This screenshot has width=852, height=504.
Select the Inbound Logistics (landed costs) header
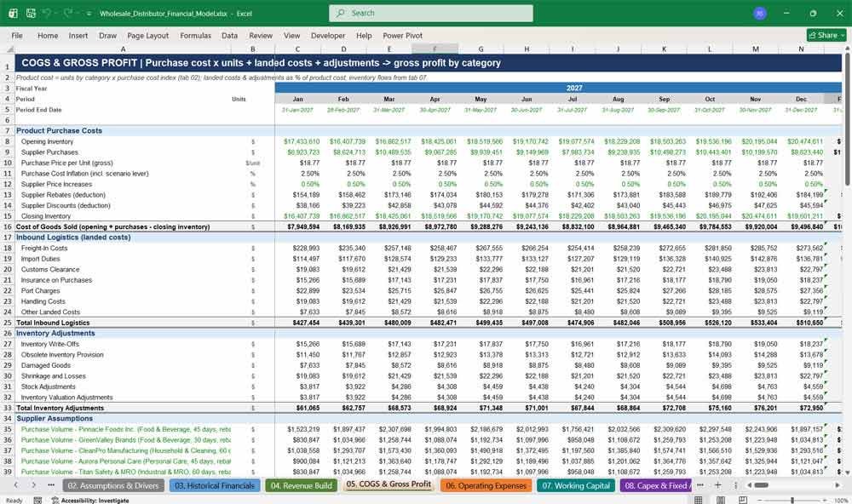point(72,238)
